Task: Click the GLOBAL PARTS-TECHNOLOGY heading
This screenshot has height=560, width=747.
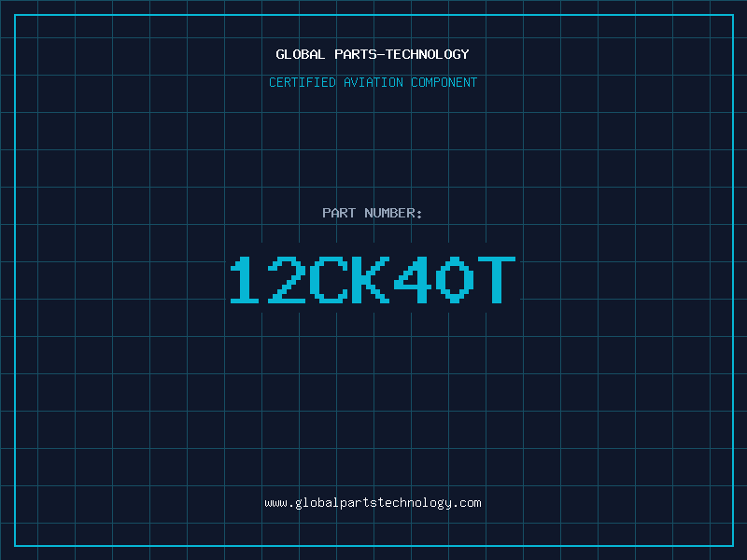Action: 373,54
